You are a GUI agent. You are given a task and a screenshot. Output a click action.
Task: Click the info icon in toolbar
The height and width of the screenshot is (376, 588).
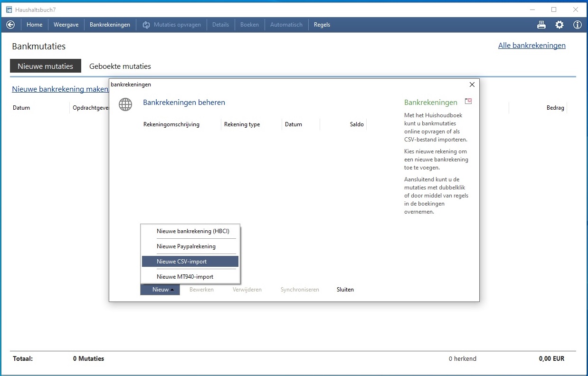point(578,25)
